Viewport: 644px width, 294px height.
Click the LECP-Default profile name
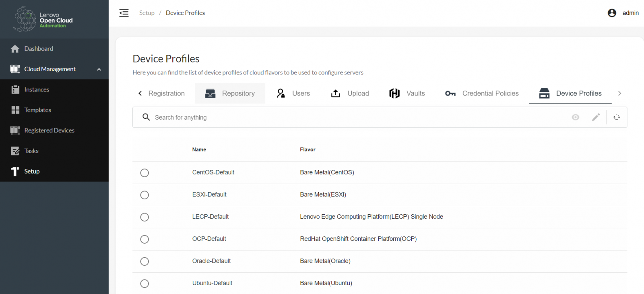coord(210,217)
